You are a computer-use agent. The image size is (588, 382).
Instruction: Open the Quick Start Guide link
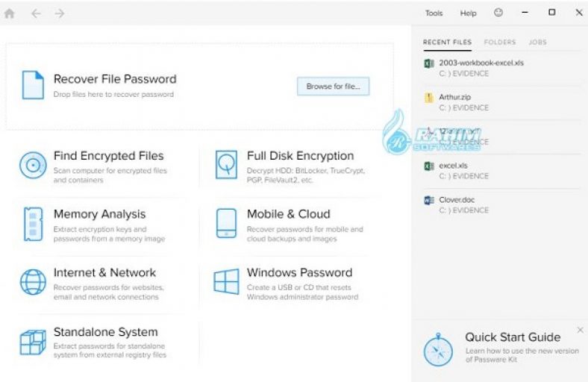pyautogui.click(x=512, y=337)
